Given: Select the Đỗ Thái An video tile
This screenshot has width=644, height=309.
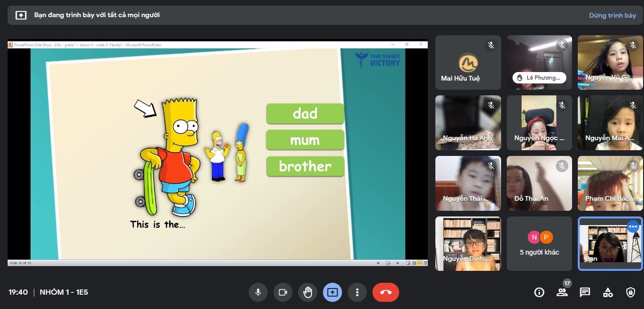Looking at the screenshot, I should click(x=539, y=184).
